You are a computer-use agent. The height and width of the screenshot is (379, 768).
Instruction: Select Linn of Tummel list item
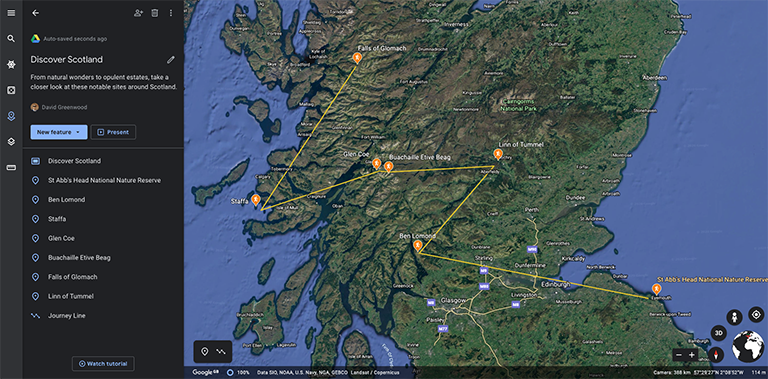(103, 296)
